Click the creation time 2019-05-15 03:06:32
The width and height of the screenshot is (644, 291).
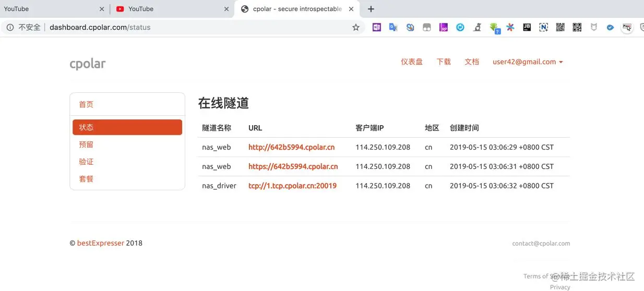pos(502,186)
